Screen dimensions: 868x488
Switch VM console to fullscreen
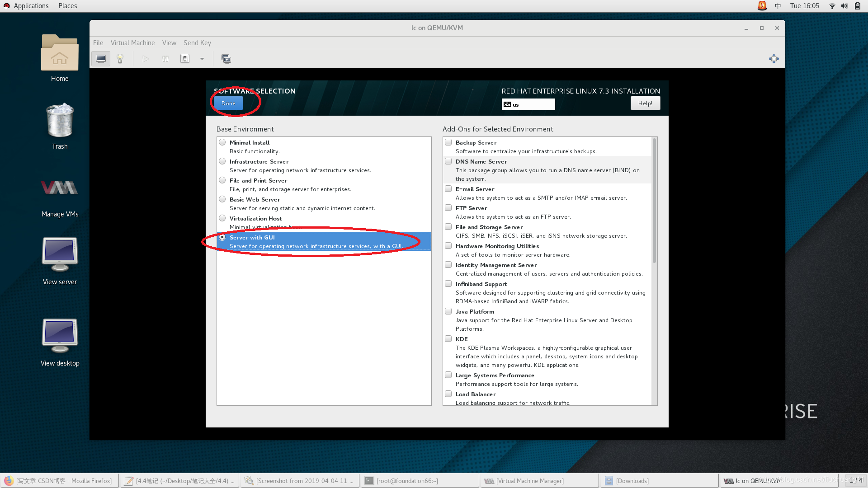774,59
